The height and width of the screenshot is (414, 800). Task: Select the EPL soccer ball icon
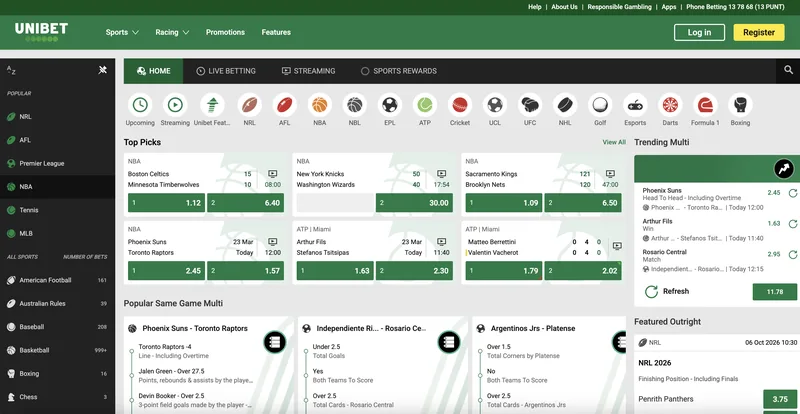point(390,105)
